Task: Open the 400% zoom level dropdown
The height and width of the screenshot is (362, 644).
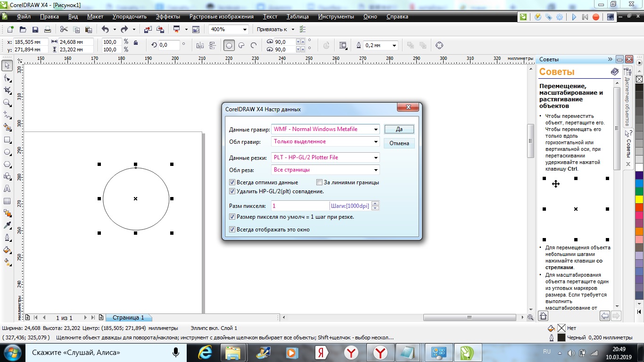Action: tap(245, 29)
